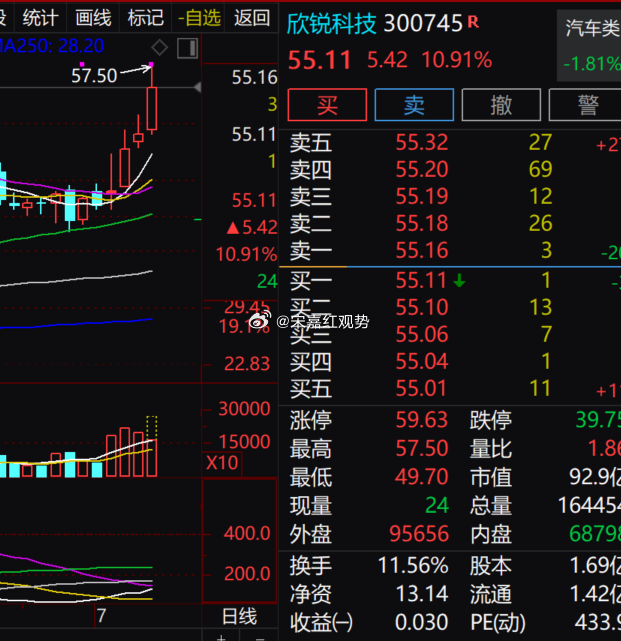The width and height of the screenshot is (621, 641).
Task: Open the 画线 drawing tools tab
Action: tap(93, 18)
